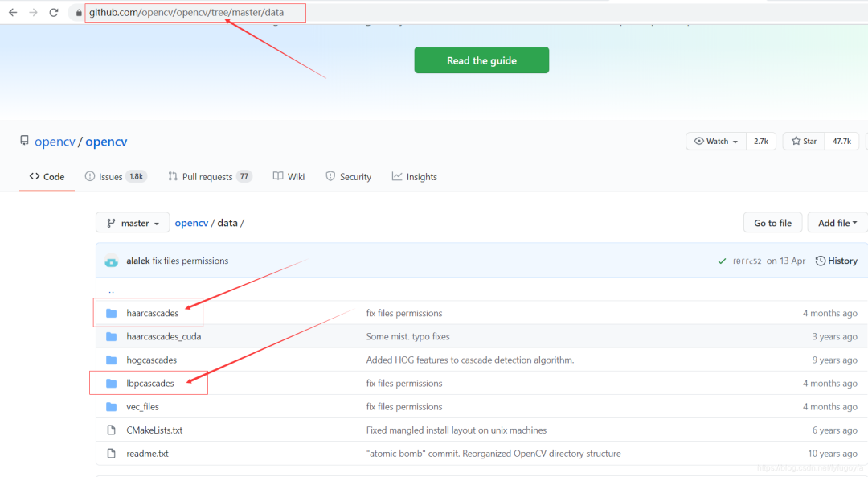Click the Read the guide button
868x477 pixels.
tap(481, 60)
